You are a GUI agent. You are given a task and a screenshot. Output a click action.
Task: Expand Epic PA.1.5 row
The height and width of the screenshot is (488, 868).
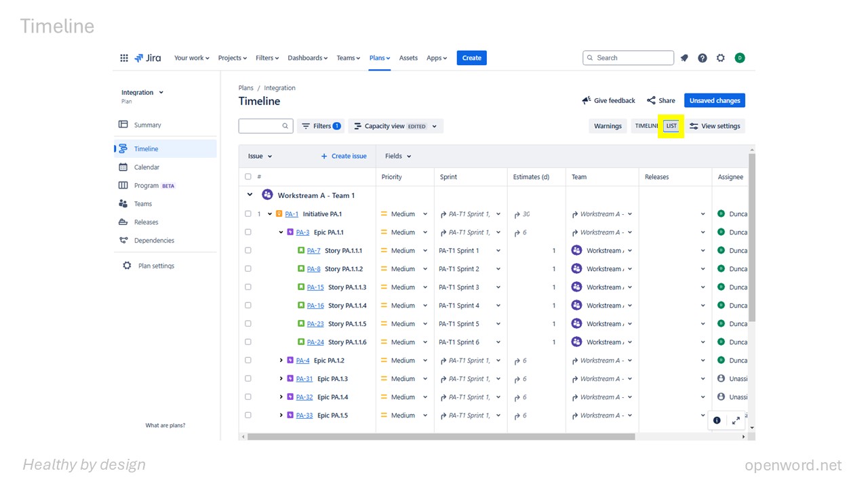tap(281, 415)
